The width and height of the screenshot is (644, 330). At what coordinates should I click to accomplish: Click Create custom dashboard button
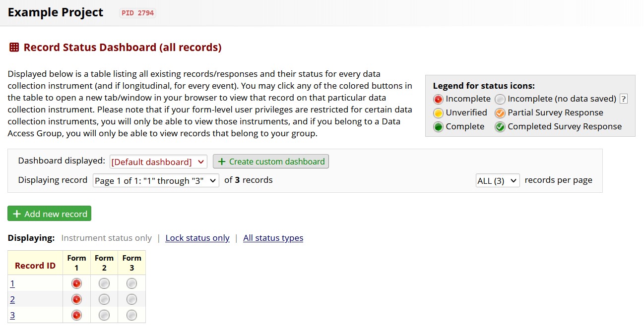pos(271,162)
